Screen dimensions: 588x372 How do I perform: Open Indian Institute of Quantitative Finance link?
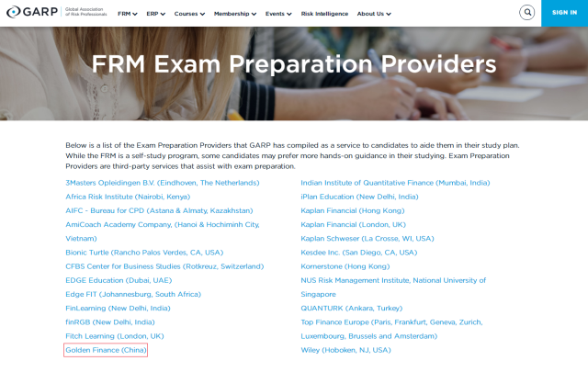click(x=395, y=183)
